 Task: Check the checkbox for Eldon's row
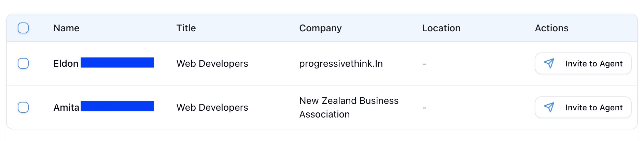(23, 63)
